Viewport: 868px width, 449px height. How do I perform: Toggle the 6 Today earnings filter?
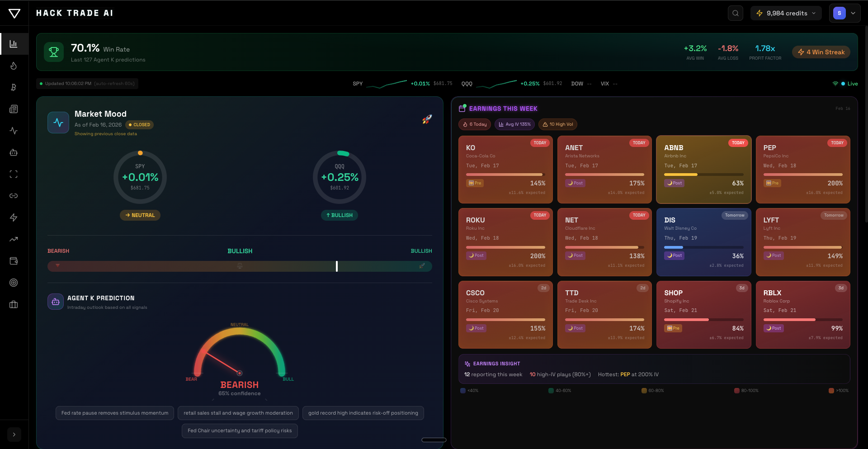(474, 124)
